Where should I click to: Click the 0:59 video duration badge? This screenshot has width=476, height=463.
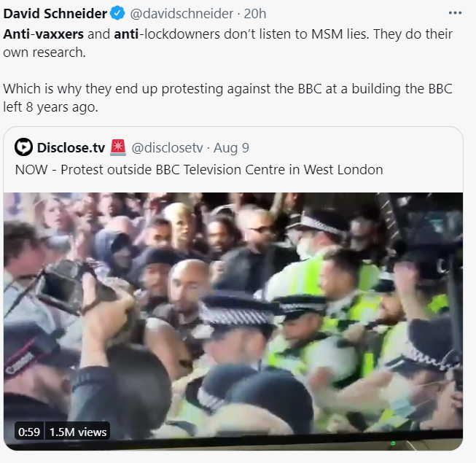click(x=29, y=431)
